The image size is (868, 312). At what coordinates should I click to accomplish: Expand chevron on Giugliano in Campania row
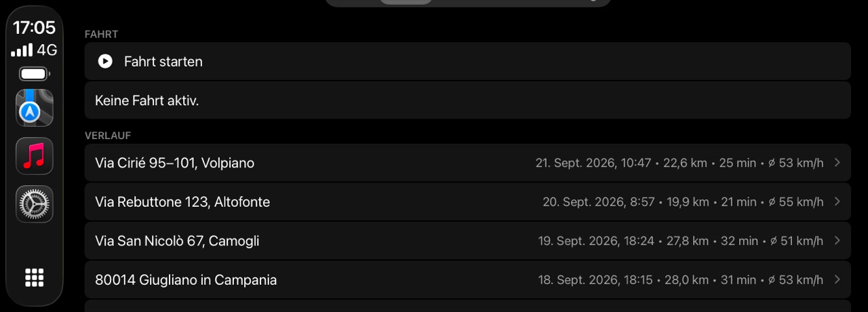coord(837,280)
